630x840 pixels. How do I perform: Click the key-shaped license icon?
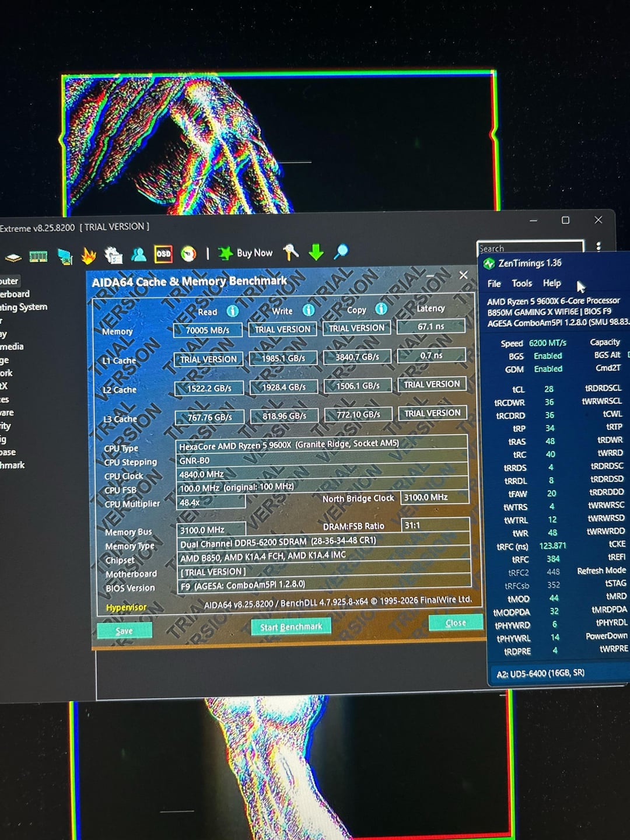(290, 252)
